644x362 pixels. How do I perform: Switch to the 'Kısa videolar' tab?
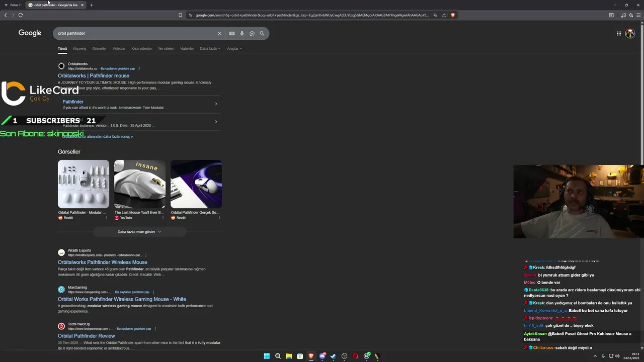pyautogui.click(x=142, y=49)
